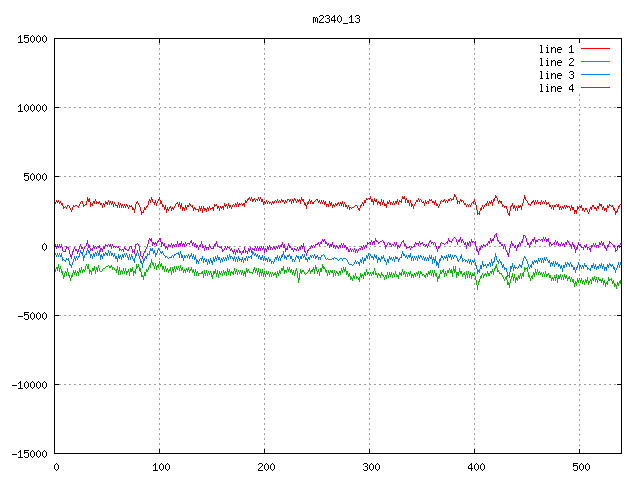Select the 'line 3' legend label

[x=556, y=75]
